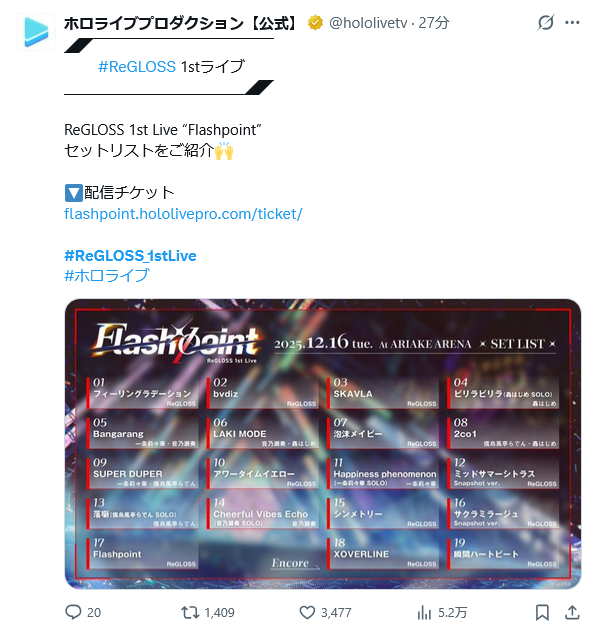Click the gold verified badge

(315, 23)
